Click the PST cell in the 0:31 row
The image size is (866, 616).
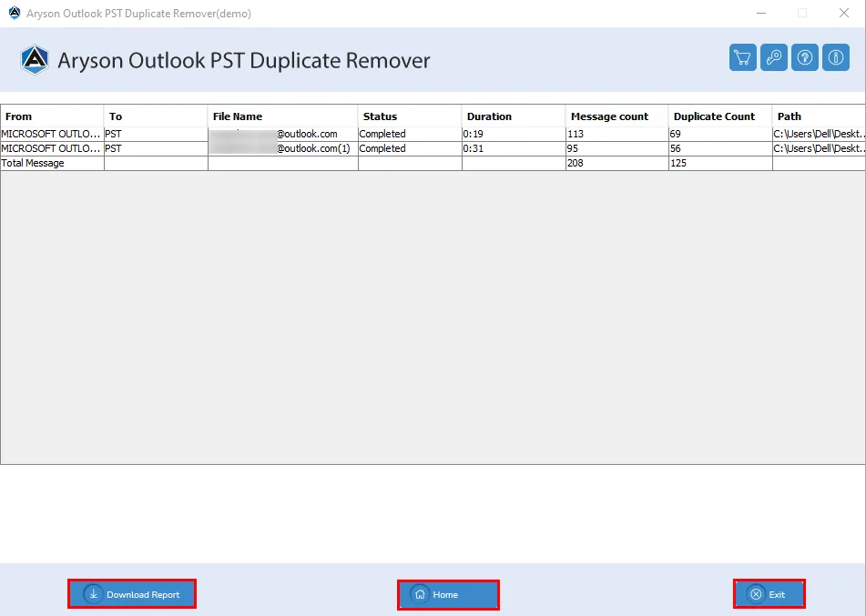pyautogui.click(x=156, y=148)
